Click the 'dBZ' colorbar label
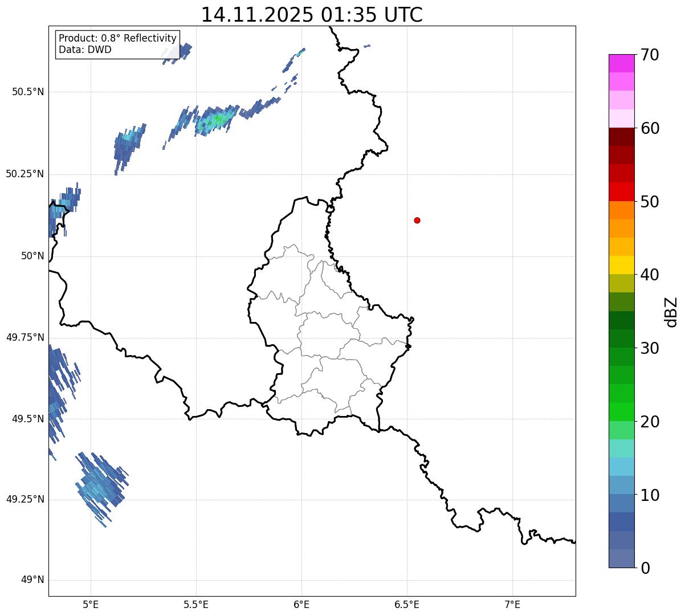The height and width of the screenshot is (616, 685). (x=671, y=311)
